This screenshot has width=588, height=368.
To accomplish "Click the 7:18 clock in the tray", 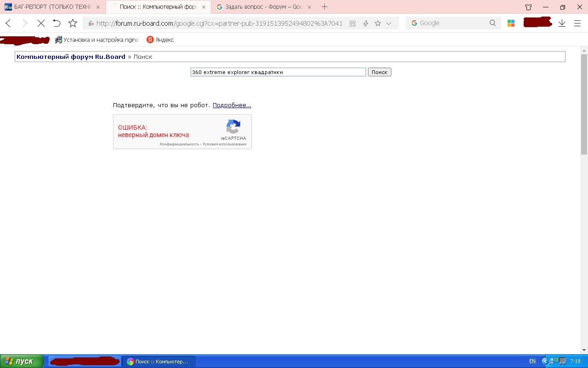I will pos(575,362).
